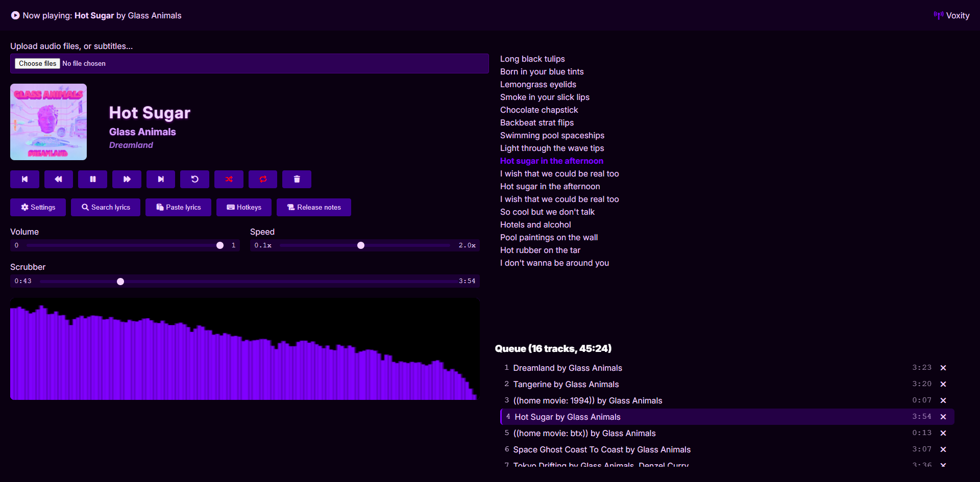Play Space Ghost Coast To Coast from queue

(x=727, y=449)
